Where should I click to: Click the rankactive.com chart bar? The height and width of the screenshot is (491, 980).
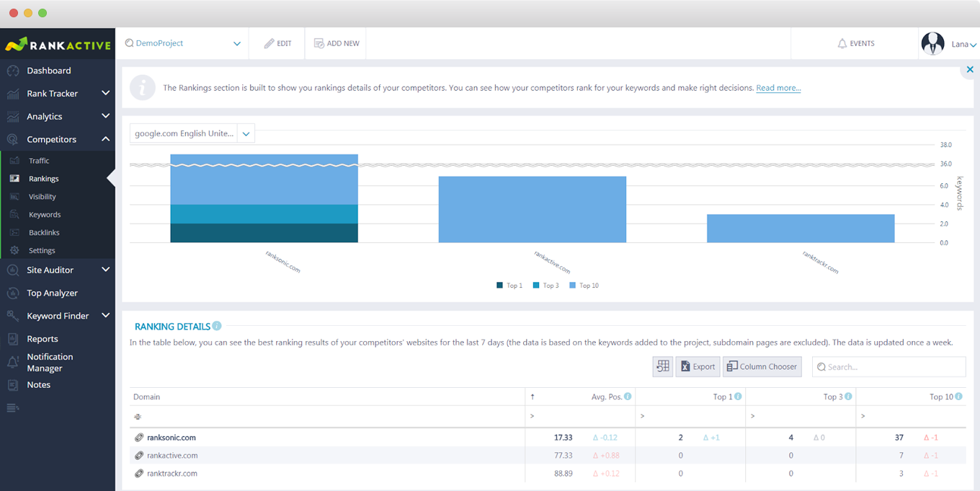(x=533, y=209)
